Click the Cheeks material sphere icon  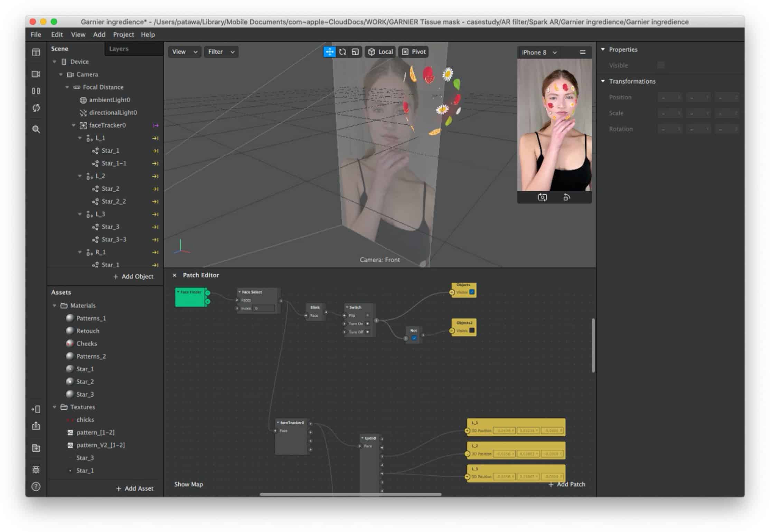(70, 343)
